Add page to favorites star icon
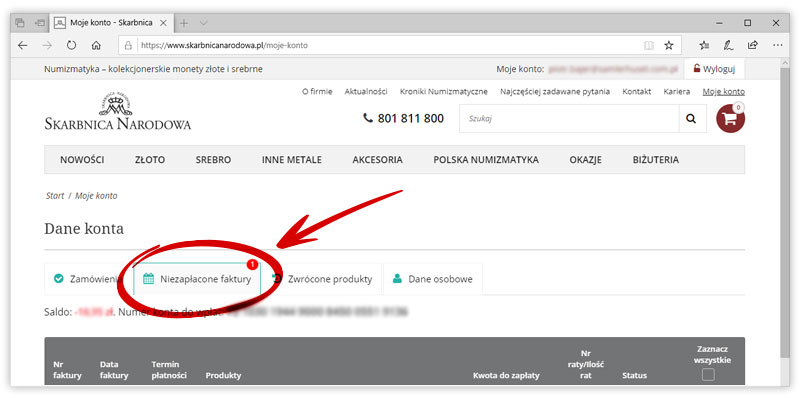Viewport: 800px width, 400px height. pyautogui.click(x=669, y=45)
